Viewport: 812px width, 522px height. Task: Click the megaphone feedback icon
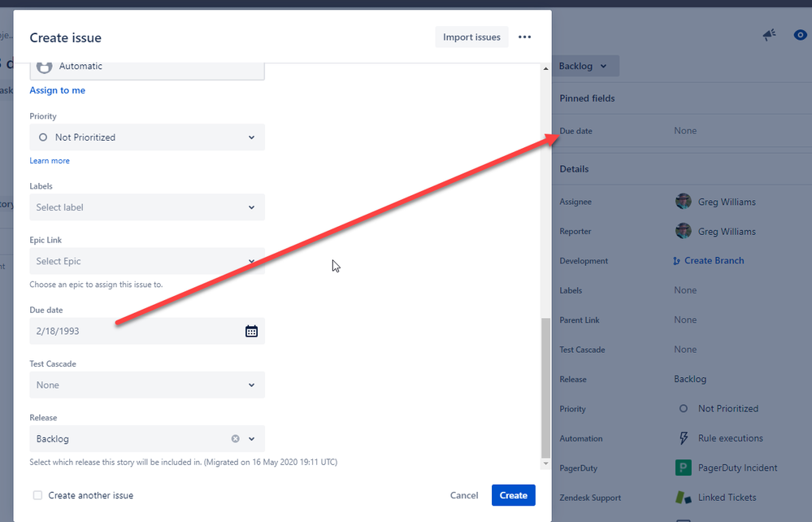coord(769,35)
